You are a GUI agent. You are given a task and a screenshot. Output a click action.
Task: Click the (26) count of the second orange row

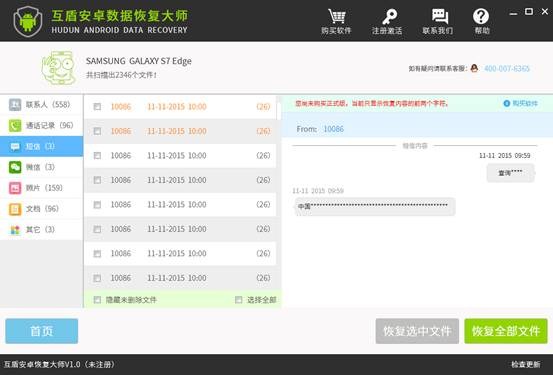tap(263, 131)
